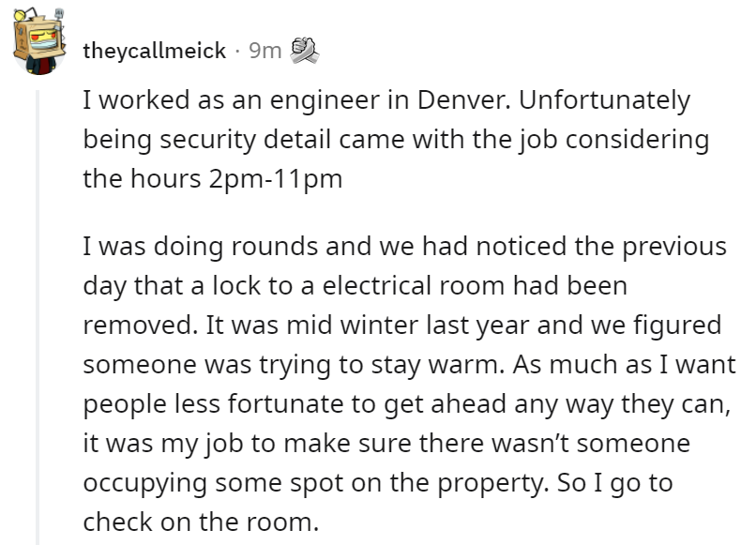The height and width of the screenshot is (545, 756).
Task: Click the final line 'check on the room.'
Action: point(201,522)
